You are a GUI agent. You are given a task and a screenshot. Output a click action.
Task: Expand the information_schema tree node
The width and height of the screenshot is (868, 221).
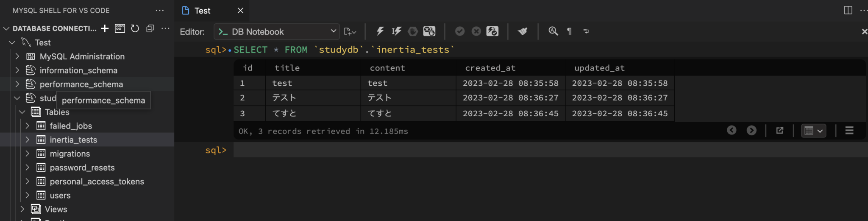tap(17, 70)
